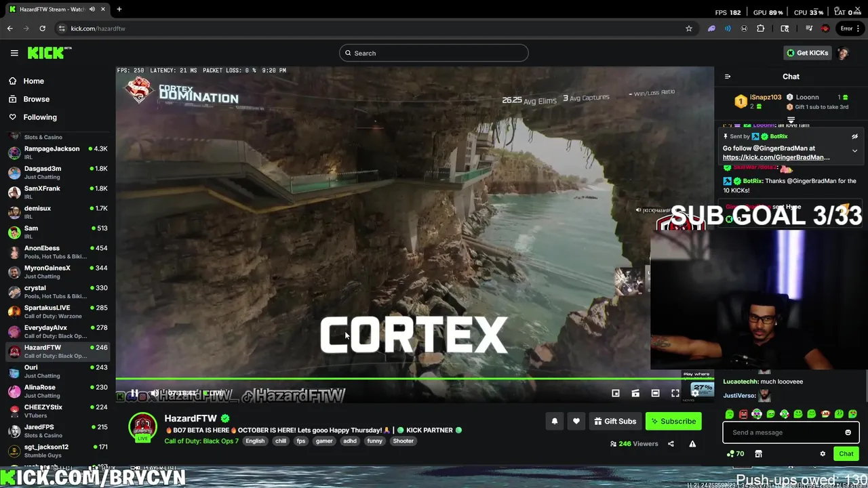Click the 70 KICKs balance
Viewport: 868px width, 488px height.
pos(735,454)
